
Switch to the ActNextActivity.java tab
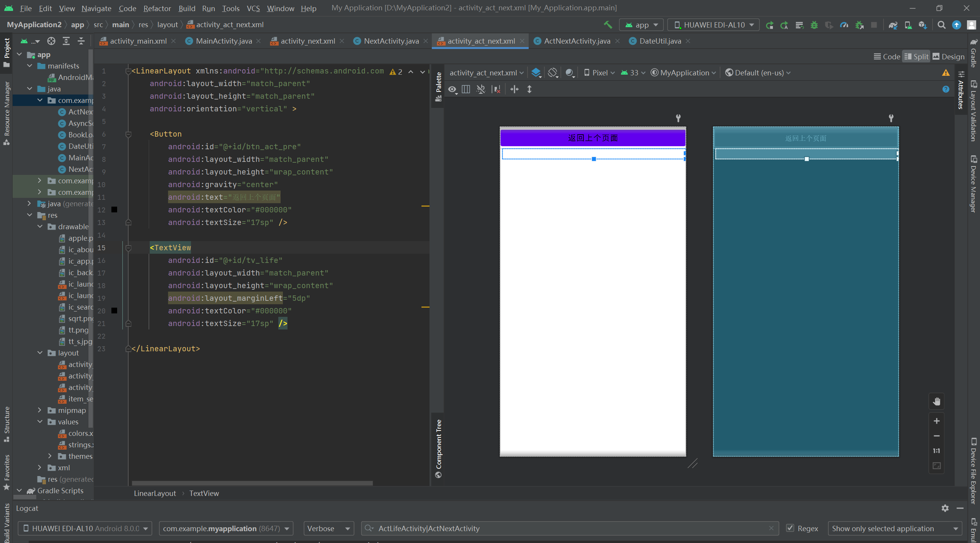[577, 41]
